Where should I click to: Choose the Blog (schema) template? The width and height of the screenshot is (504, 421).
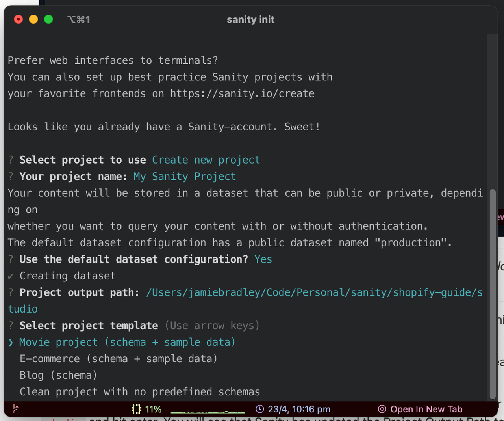pos(58,375)
